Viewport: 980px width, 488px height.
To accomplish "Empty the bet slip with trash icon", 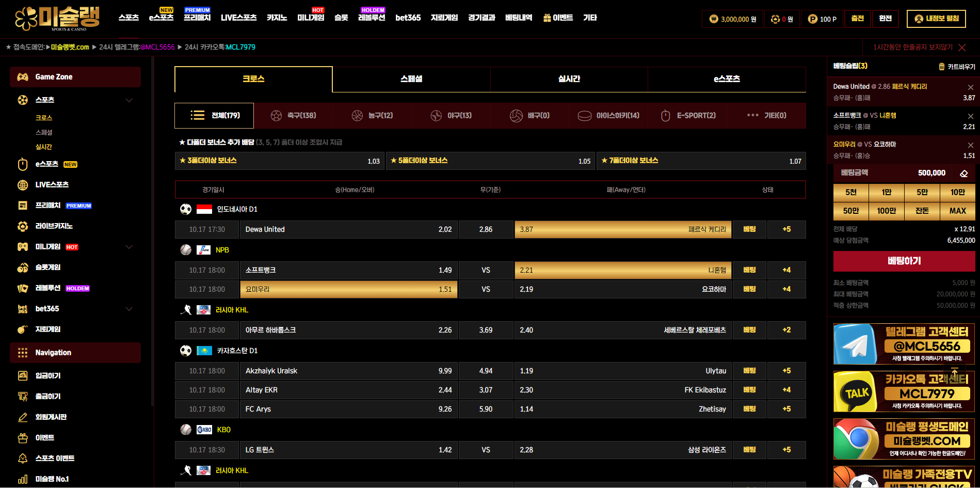I will point(941,67).
